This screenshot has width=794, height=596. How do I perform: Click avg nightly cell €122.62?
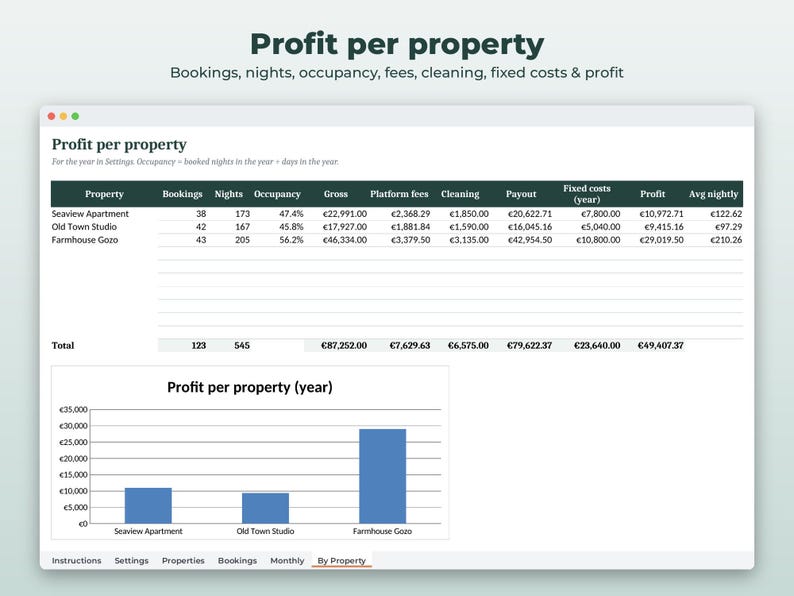pyautogui.click(x=726, y=214)
